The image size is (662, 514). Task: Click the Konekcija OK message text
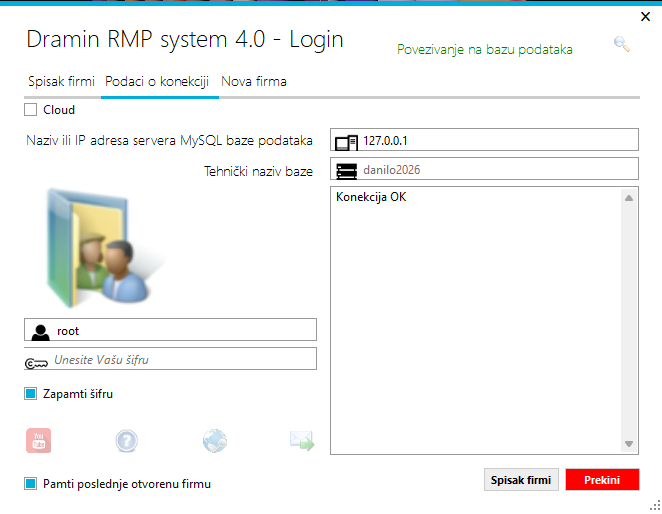tap(371, 197)
